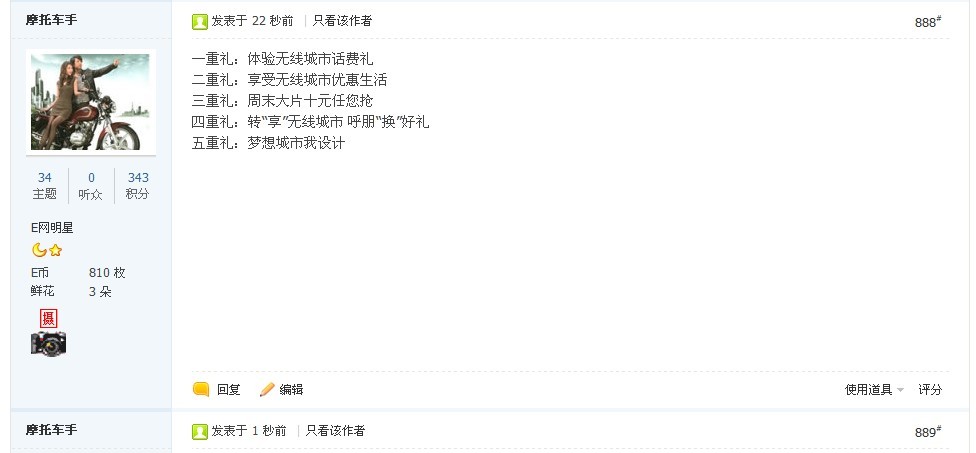The height and width of the screenshot is (453, 976).
Task: Click the 编辑 edit link
Action: [x=291, y=390]
